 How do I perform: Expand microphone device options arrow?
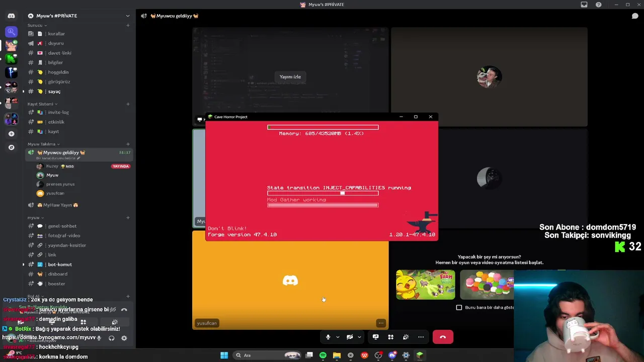click(338, 337)
